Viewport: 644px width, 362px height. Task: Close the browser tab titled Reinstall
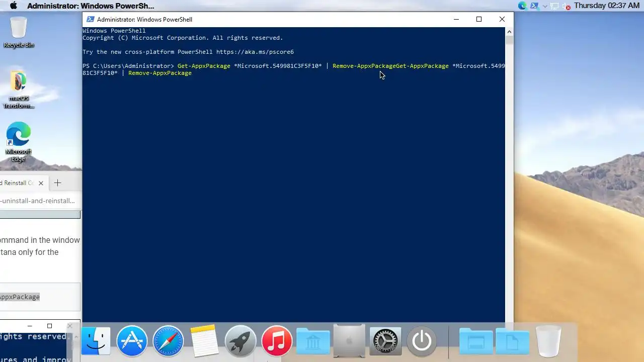point(41,183)
